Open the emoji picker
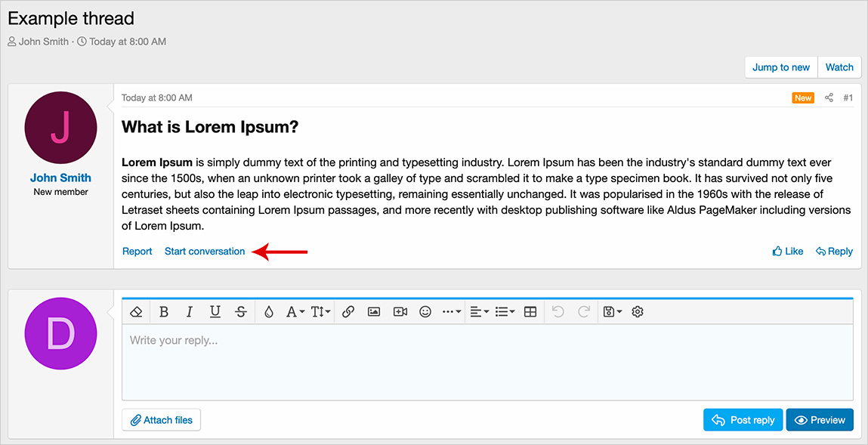This screenshot has width=868, height=445. point(425,311)
